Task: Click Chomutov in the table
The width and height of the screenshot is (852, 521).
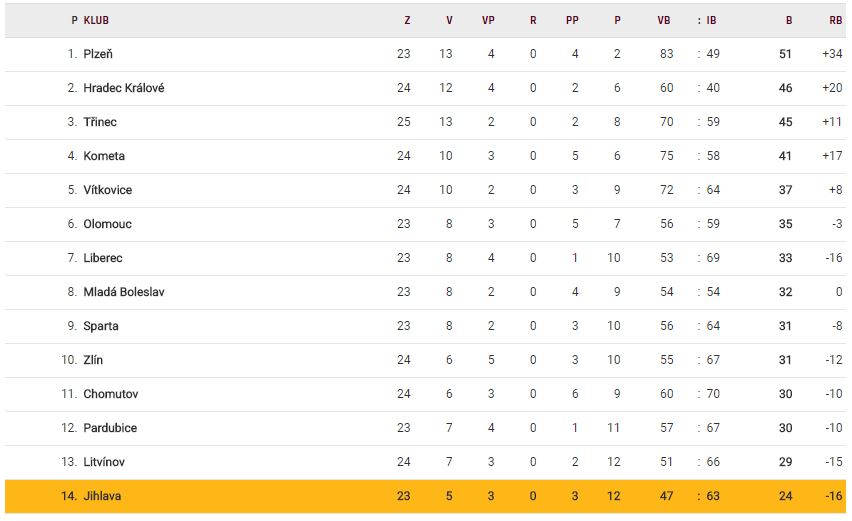Action: point(111,394)
